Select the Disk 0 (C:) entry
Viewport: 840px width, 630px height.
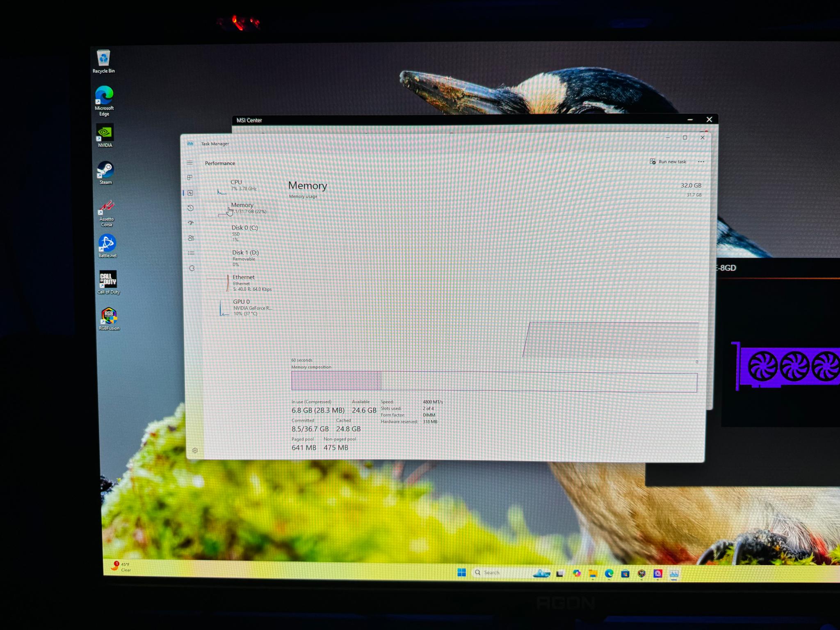(x=244, y=233)
